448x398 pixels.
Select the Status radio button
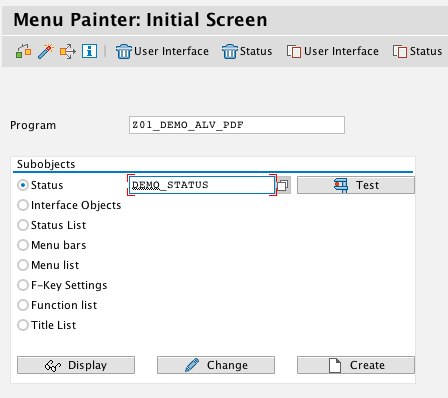[x=23, y=185]
